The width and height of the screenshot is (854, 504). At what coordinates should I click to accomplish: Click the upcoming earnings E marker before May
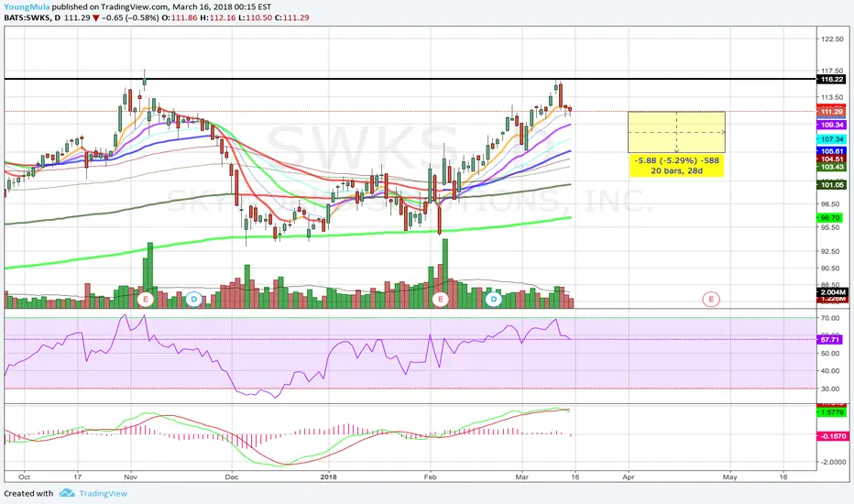click(711, 299)
